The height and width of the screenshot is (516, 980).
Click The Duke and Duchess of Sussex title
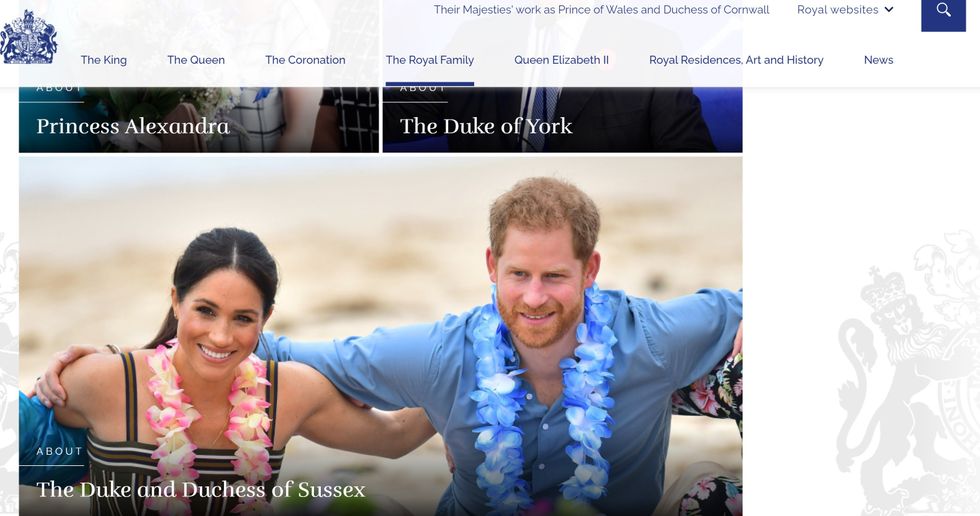pyautogui.click(x=201, y=489)
